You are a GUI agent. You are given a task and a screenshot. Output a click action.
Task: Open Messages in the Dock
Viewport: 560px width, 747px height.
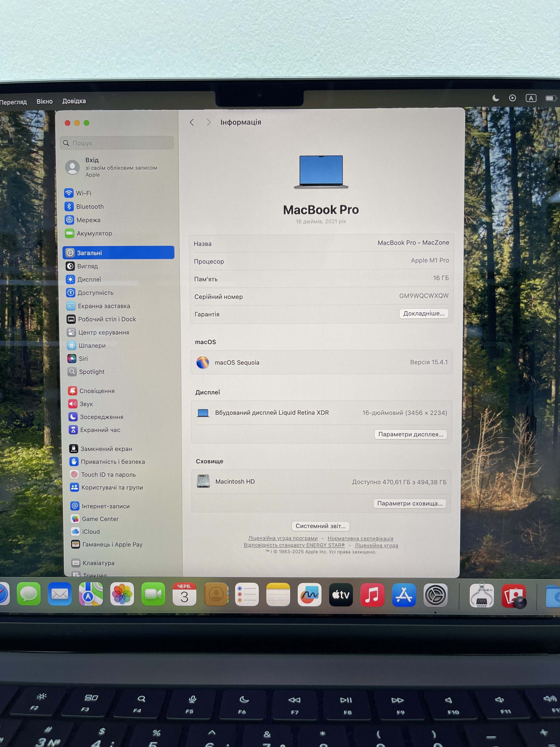(29, 594)
